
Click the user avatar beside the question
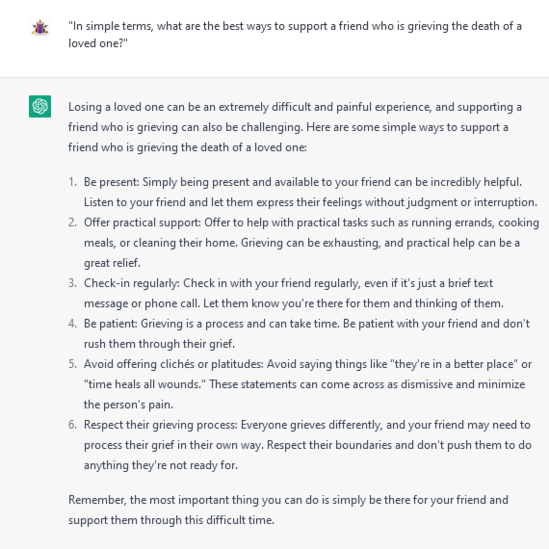(40, 28)
